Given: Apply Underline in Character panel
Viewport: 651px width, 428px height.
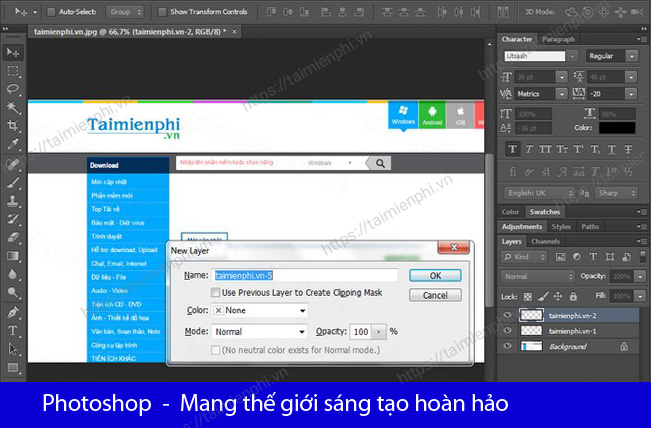Looking at the screenshot, I should click(x=611, y=149).
